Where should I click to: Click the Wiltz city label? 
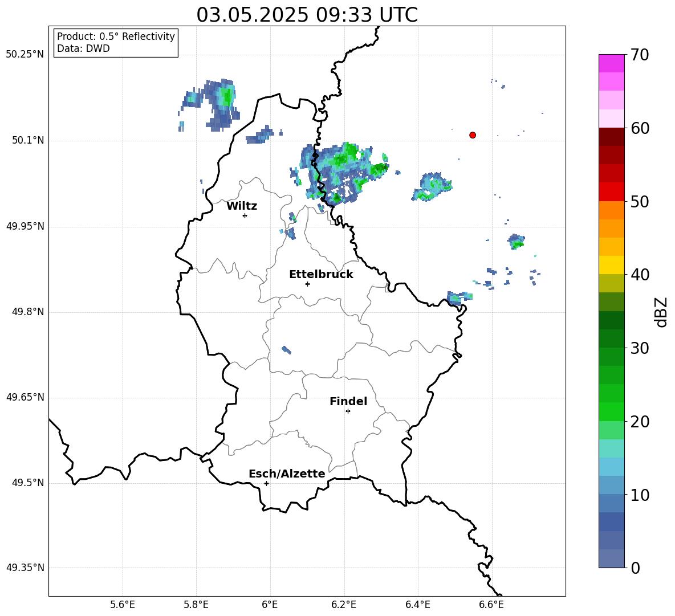[242, 206]
